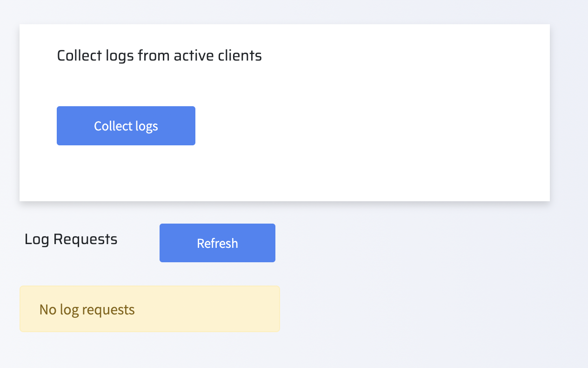Screen dimensions: 588x368
Task: Click the 'Collect logs from active clients' heading
Action: 159,56
